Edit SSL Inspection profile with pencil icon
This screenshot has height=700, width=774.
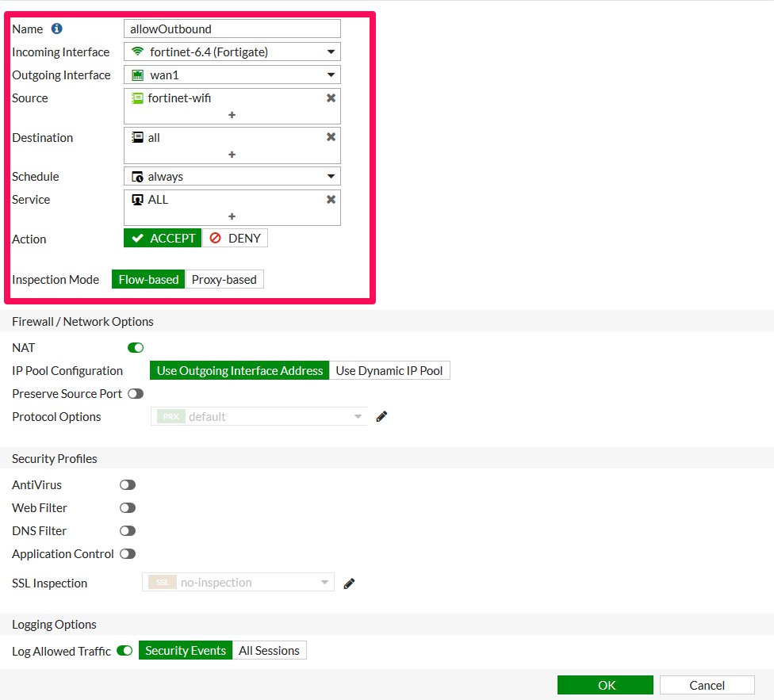(x=349, y=583)
